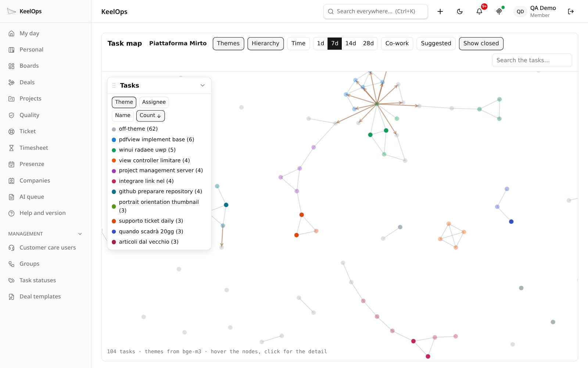Select 'portrait orientation thumbnail (3)' theme
The width and height of the screenshot is (588, 368).
(x=159, y=206)
